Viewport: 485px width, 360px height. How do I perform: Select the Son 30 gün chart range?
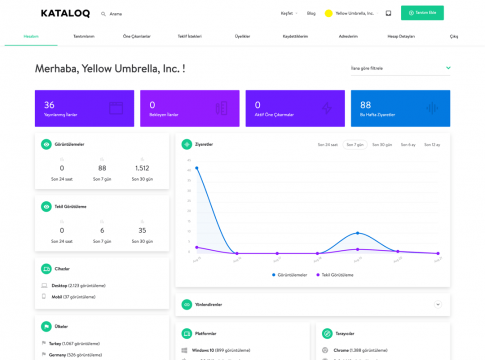382,145
